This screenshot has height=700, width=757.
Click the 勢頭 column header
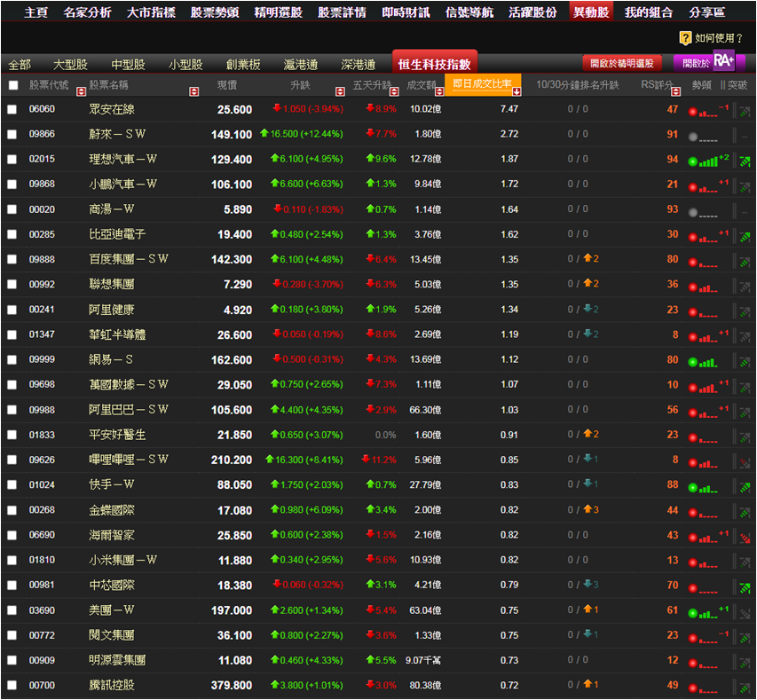[701, 85]
